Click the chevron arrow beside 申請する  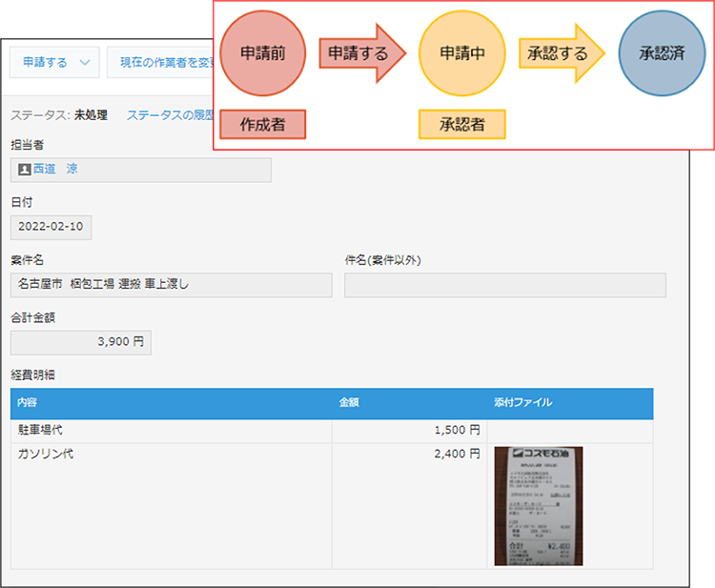[85, 63]
